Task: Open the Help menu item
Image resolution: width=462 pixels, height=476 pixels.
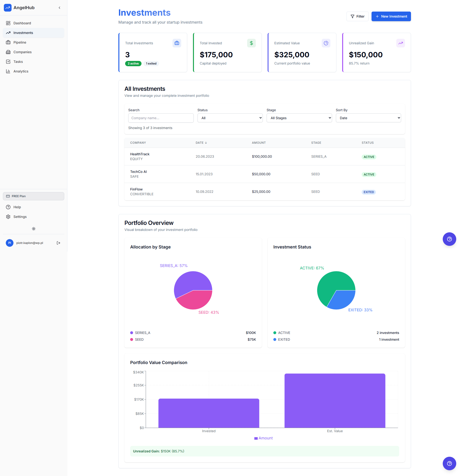Action: point(17,207)
